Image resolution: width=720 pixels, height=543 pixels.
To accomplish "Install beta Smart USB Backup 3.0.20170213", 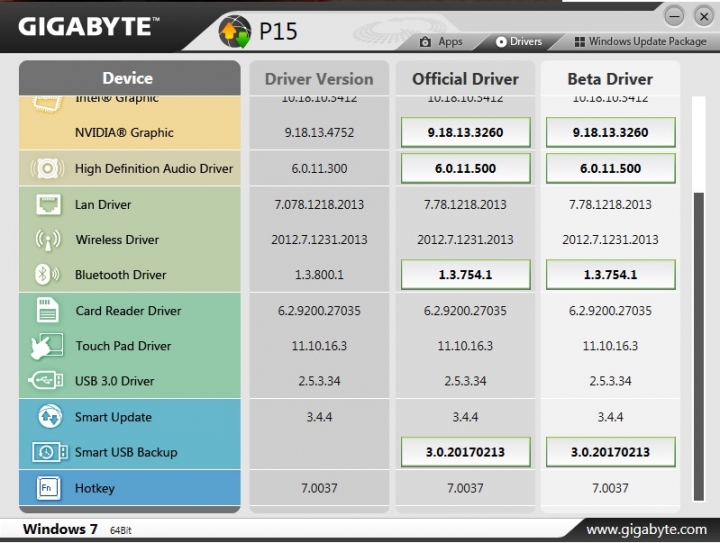I will 610,452.
